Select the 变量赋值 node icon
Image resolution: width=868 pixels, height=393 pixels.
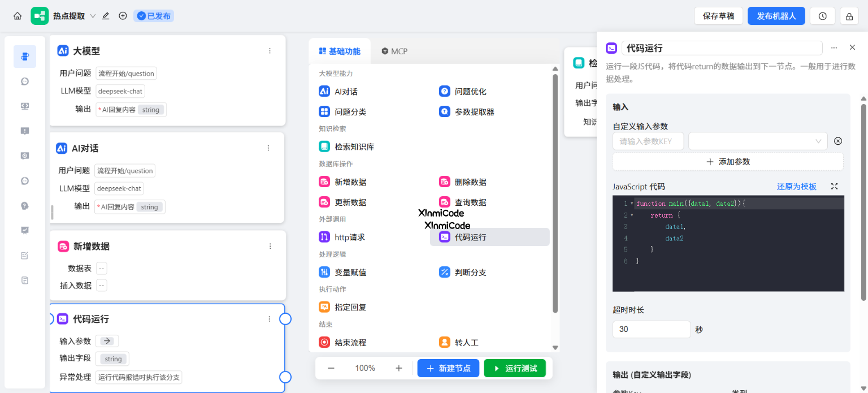(325, 272)
